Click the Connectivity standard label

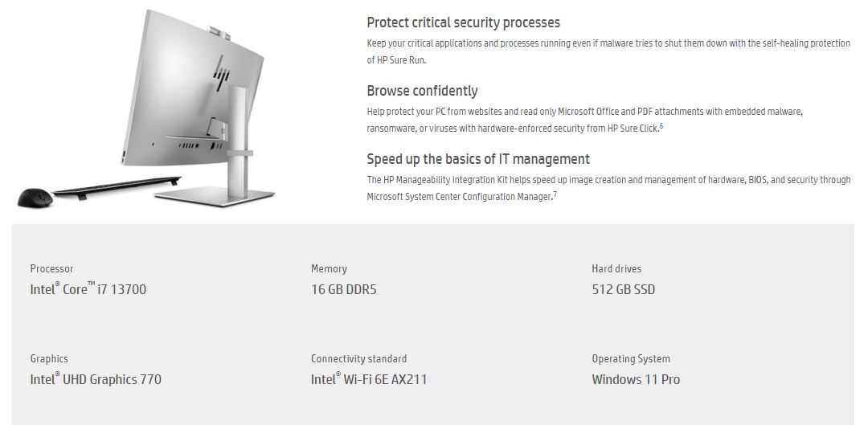pos(358,359)
